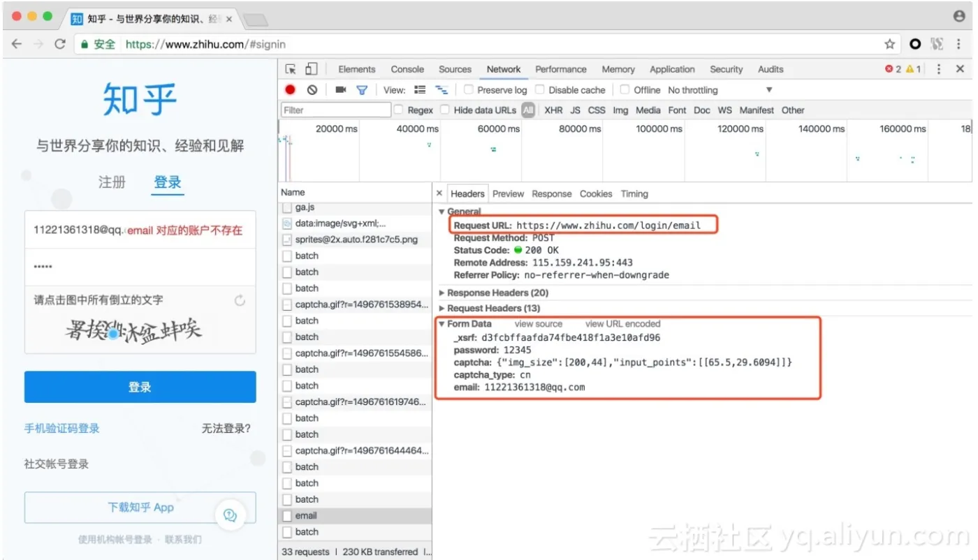Click the browser address bar URL
Screen dimensions: 978x560
(206, 44)
